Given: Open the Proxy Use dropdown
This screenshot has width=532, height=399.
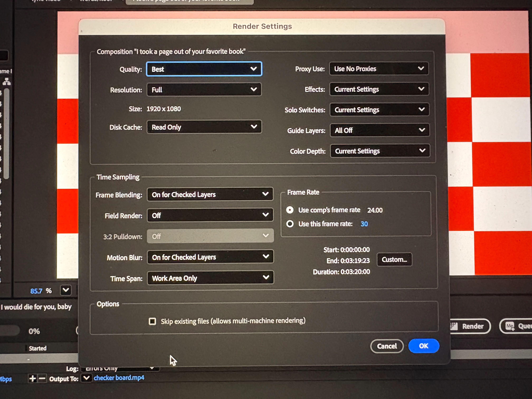Looking at the screenshot, I should (x=379, y=69).
